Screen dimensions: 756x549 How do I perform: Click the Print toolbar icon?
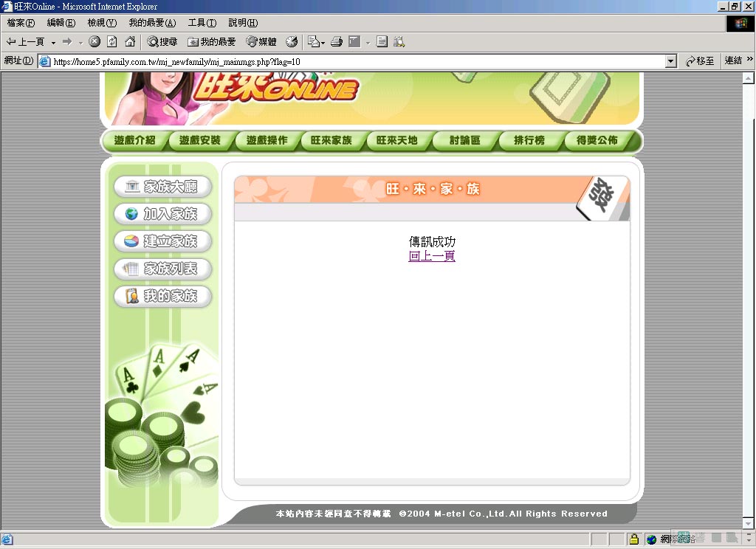pyautogui.click(x=337, y=42)
